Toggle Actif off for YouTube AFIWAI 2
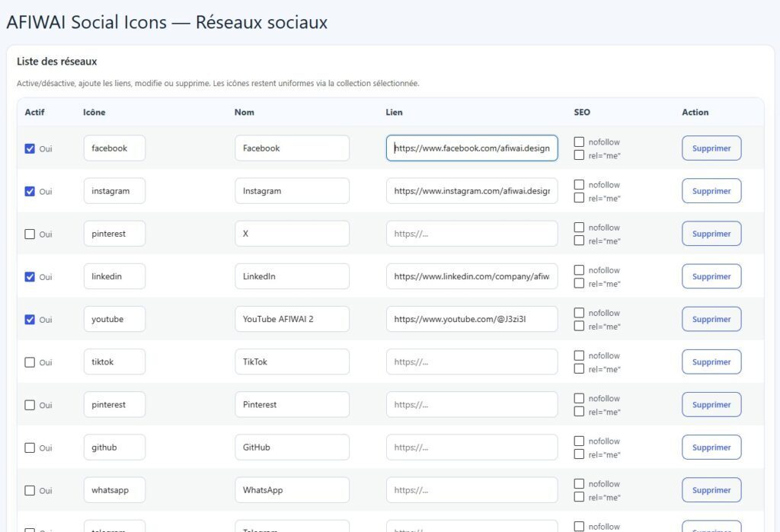780x532 pixels. 30,320
